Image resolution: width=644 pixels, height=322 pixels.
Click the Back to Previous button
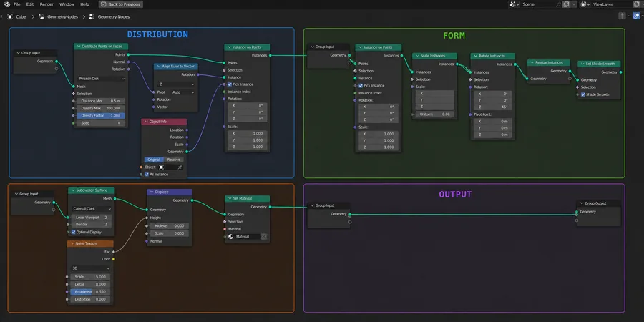[x=121, y=4]
